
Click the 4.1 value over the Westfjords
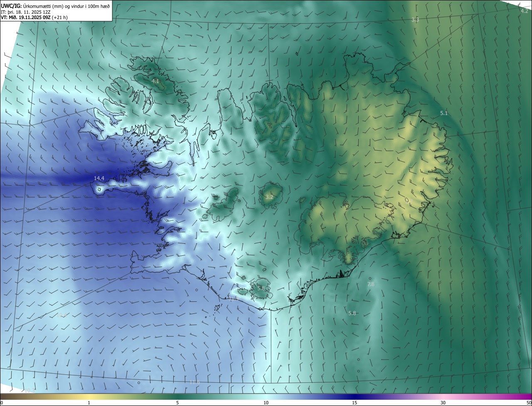tap(155, 81)
